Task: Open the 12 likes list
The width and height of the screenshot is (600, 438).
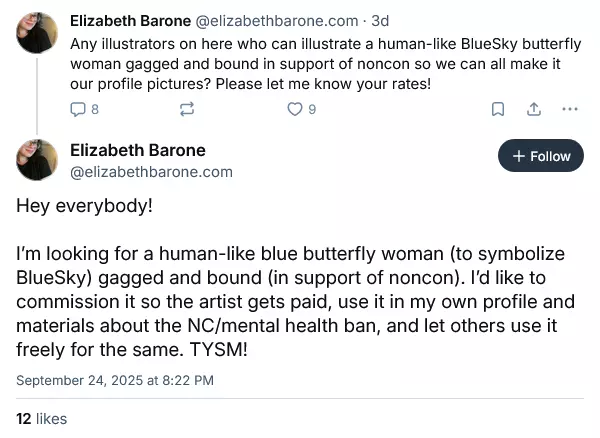Action: click(x=41, y=419)
